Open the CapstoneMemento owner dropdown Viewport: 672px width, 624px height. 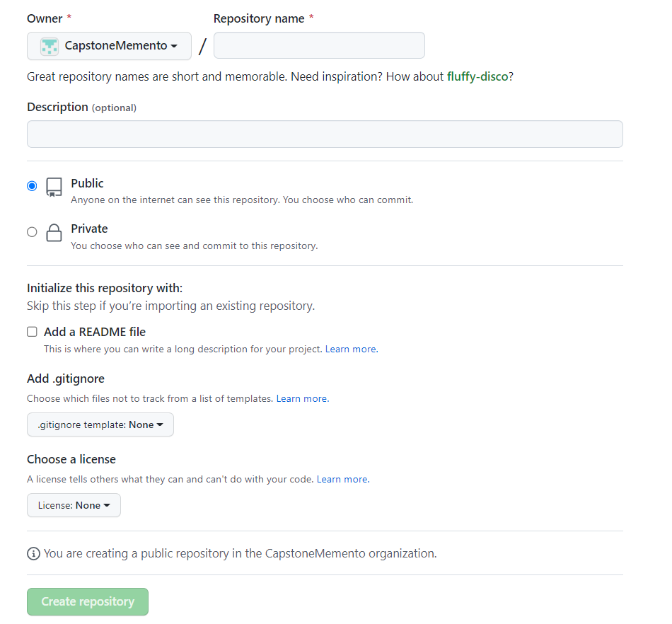click(x=109, y=46)
